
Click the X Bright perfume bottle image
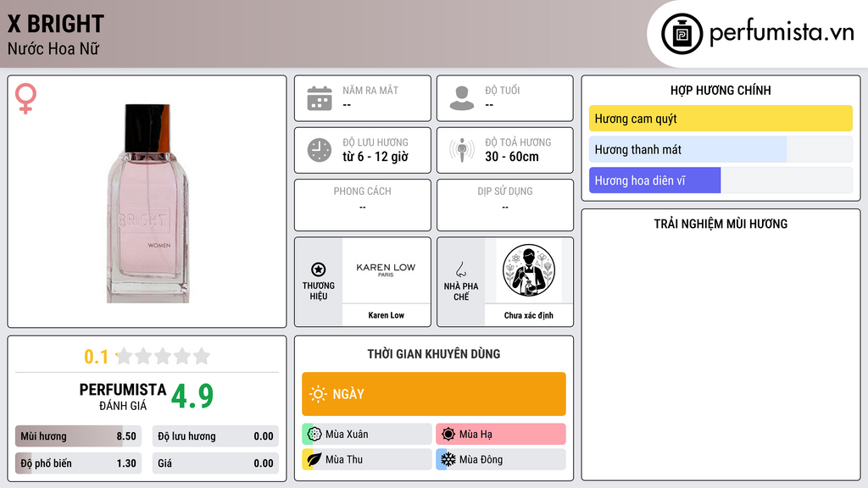tap(147, 203)
